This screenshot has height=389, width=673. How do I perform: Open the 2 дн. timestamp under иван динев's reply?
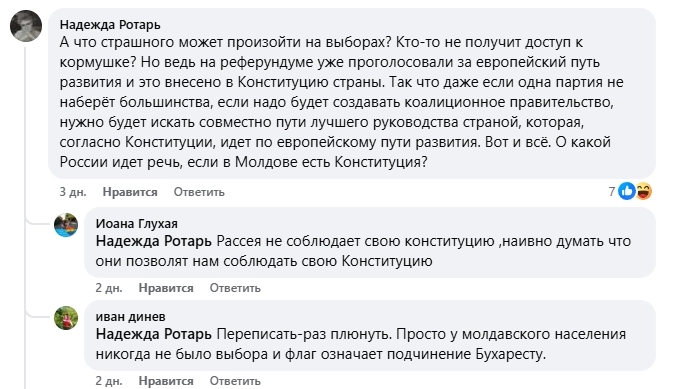click(x=109, y=381)
